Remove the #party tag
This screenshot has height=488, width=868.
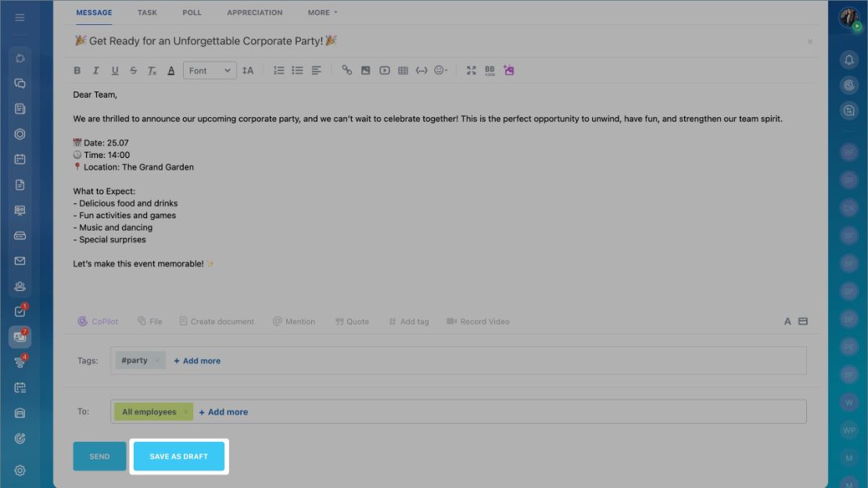(157, 361)
